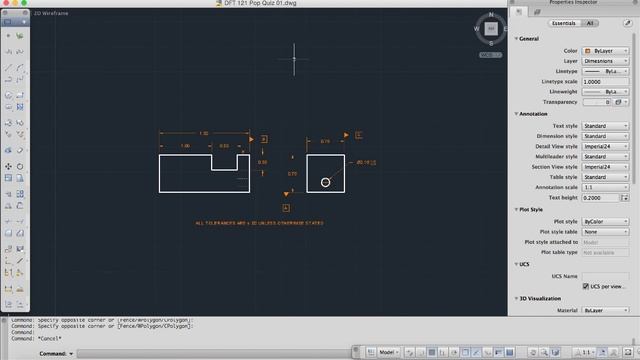Image resolution: width=640 pixels, height=360 pixels.
Task: Select the Hatch tool with blue pattern icon
Action: point(20,107)
